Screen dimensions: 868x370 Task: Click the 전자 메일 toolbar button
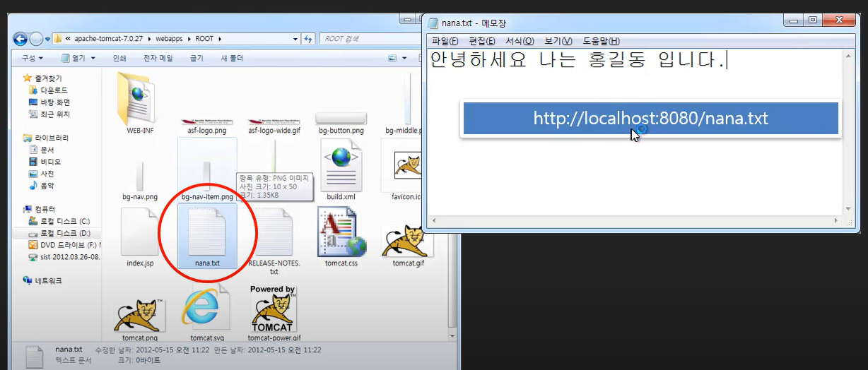[158, 58]
